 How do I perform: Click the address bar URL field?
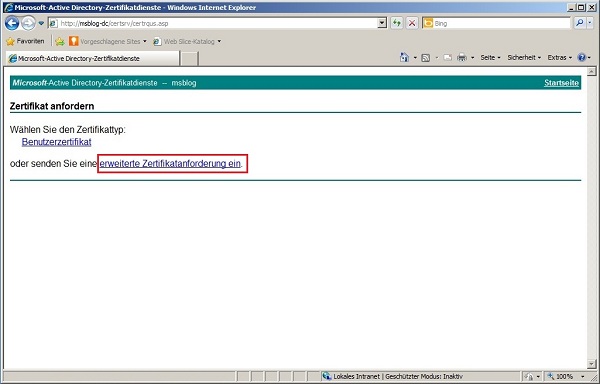tap(218, 23)
